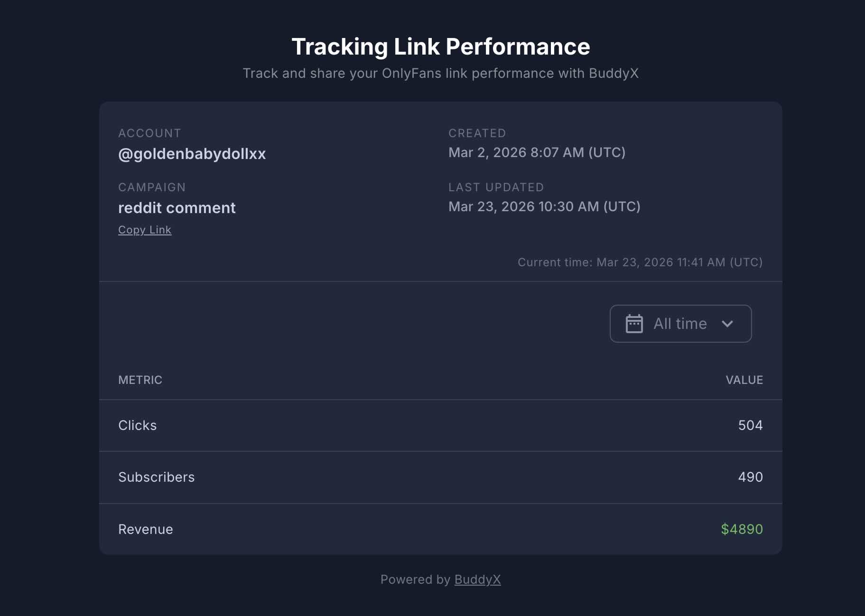Image resolution: width=865 pixels, height=616 pixels.
Task: Click the subtitle mentioning OnlyFans link performance
Action: 440,74
